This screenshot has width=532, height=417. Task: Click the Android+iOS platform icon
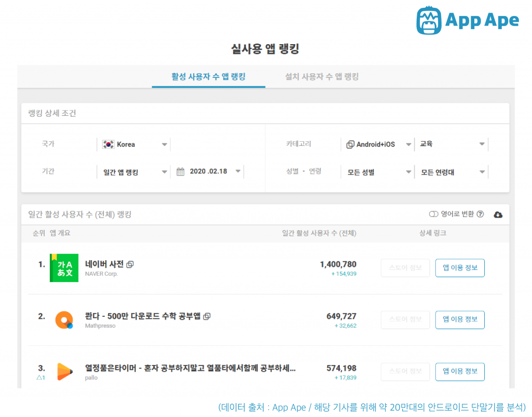point(350,144)
